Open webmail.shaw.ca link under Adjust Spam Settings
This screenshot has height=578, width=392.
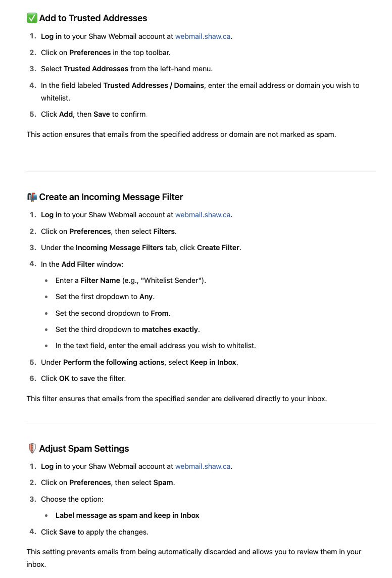(203, 466)
